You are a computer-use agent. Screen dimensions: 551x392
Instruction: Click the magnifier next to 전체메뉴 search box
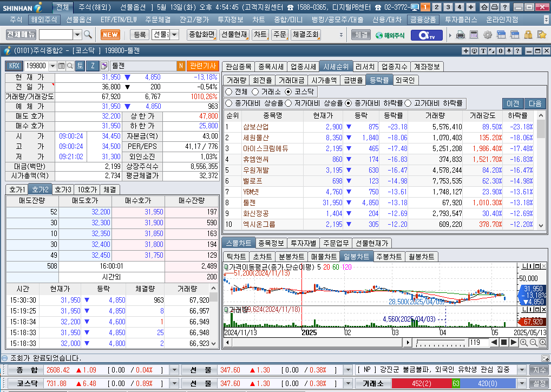pyautogui.click(x=88, y=35)
